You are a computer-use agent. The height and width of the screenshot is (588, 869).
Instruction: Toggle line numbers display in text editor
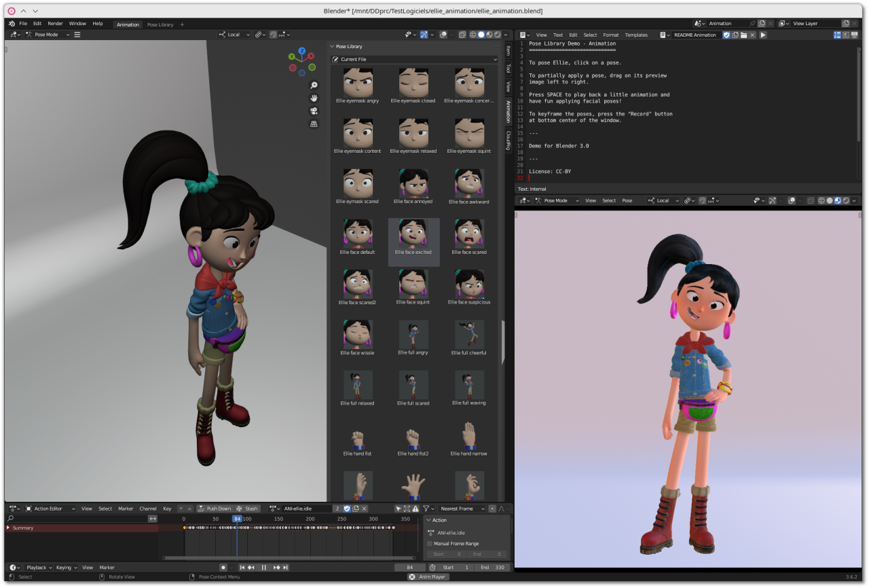tap(837, 35)
